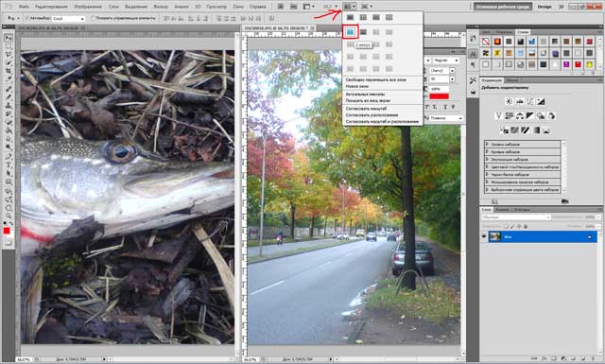Image resolution: width=605 pixels, height=364 pixels.
Task: Add a Levels adjustment
Action: coord(520,101)
